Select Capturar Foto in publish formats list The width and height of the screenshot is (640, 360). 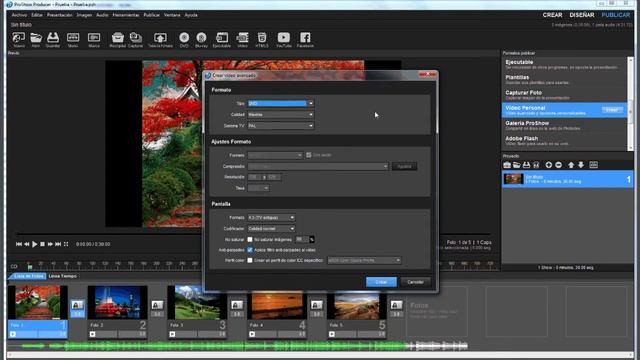coord(564,95)
